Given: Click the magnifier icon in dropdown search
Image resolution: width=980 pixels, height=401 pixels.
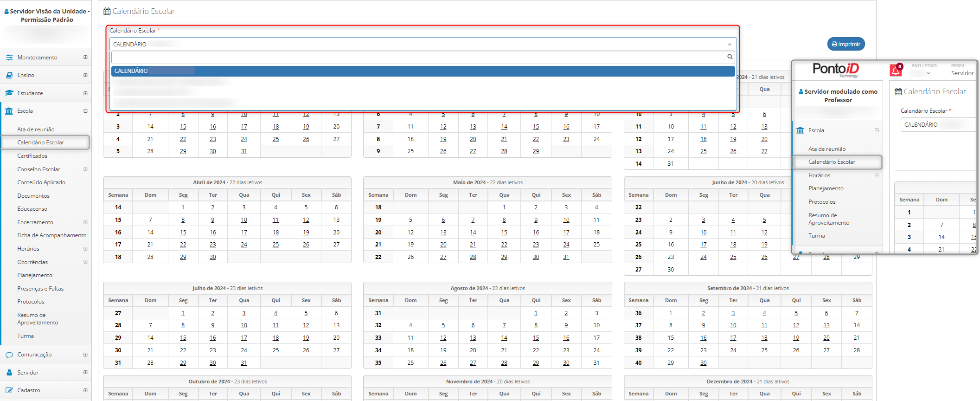Looking at the screenshot, I should [x=730, y=57].
